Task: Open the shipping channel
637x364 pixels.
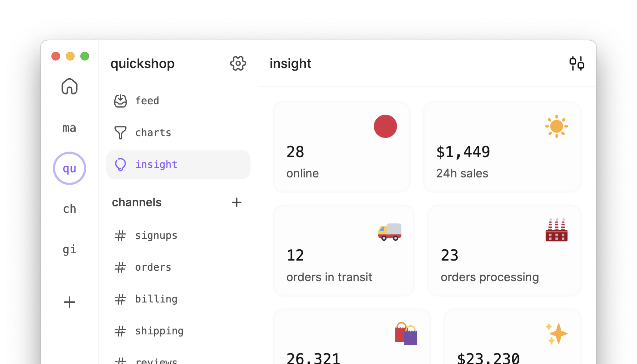Action: click(159, 331)
